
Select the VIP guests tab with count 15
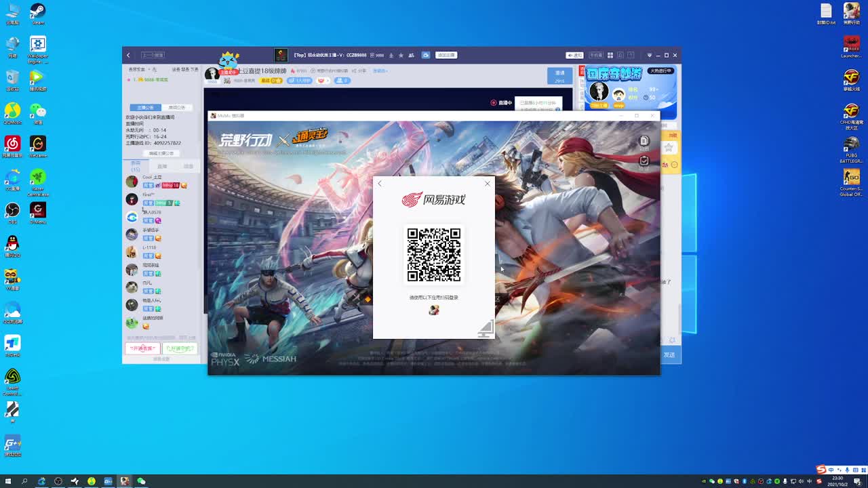pos(136,166)
